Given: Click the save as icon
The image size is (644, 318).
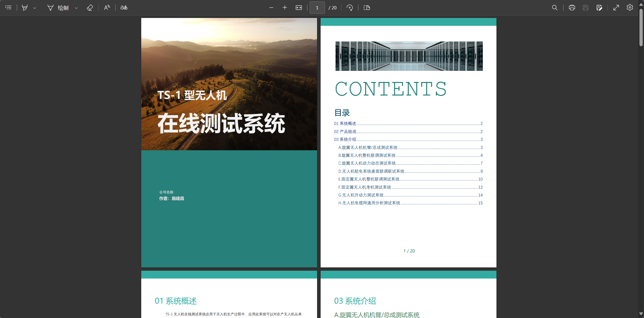Looking at the screenshot, I should click(x=599, y=8).
